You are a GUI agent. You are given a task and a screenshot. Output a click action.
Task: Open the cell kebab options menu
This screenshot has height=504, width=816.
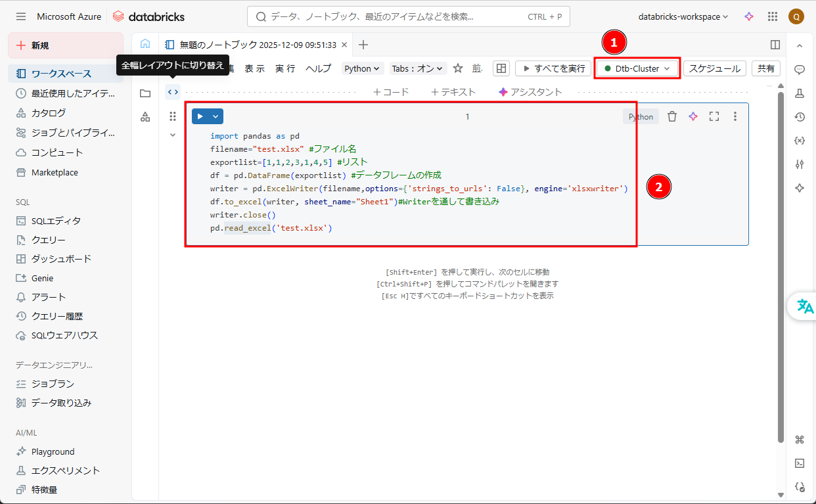point(735,116)
